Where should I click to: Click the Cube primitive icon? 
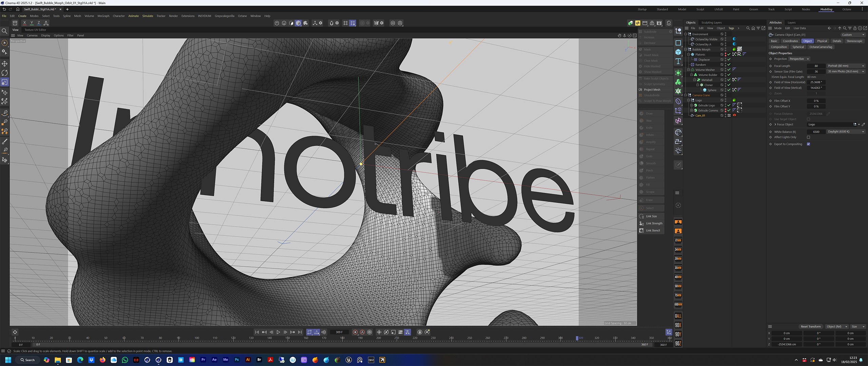coord(678,52)
